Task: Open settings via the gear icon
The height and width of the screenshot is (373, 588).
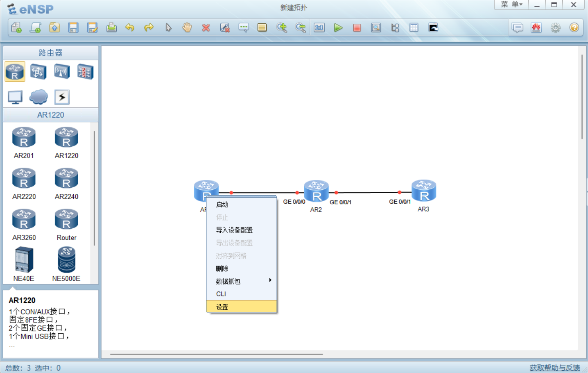Action: [556, 27]
